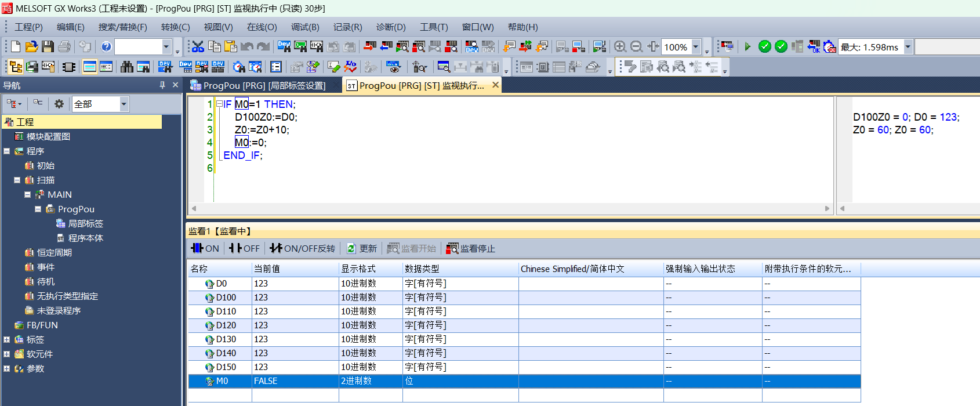Open the 100% zoom level dropdown
980x406 pixels.
696,46
